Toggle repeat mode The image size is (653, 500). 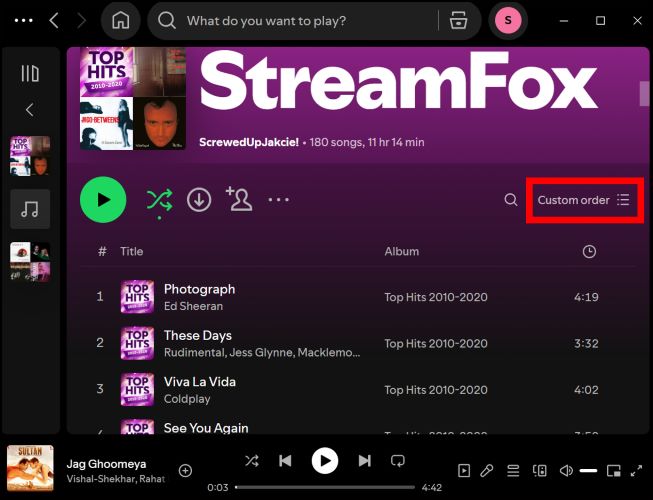click(398, 460)
